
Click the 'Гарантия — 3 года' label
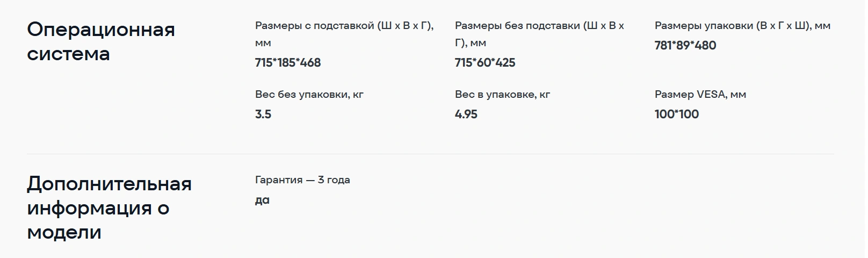click(302, 180)
